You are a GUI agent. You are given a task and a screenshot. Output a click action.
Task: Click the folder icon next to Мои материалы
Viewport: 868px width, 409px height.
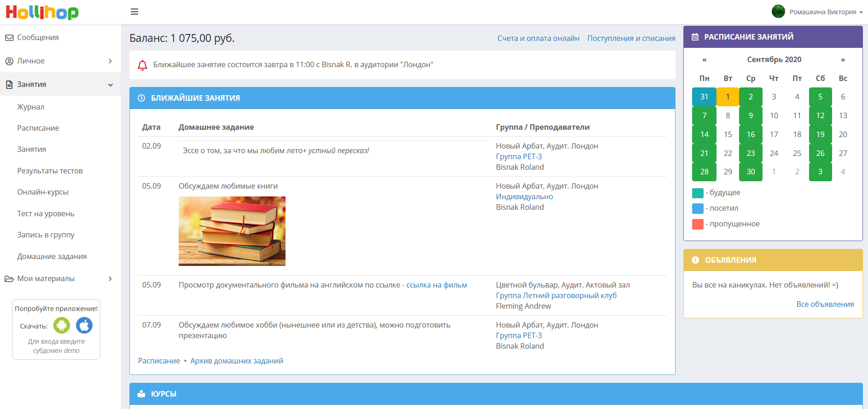(9, 279)
